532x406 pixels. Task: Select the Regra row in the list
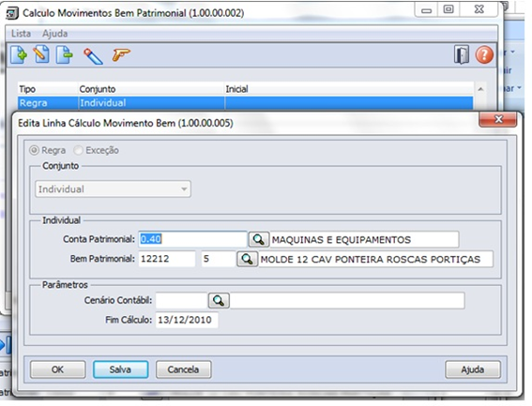tap(245, 103)
